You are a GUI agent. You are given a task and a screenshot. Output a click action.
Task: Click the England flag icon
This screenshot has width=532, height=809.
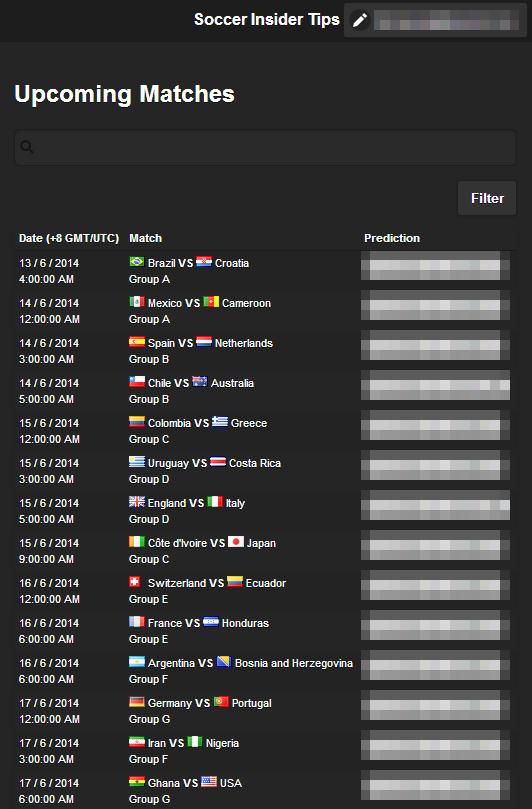137,502
